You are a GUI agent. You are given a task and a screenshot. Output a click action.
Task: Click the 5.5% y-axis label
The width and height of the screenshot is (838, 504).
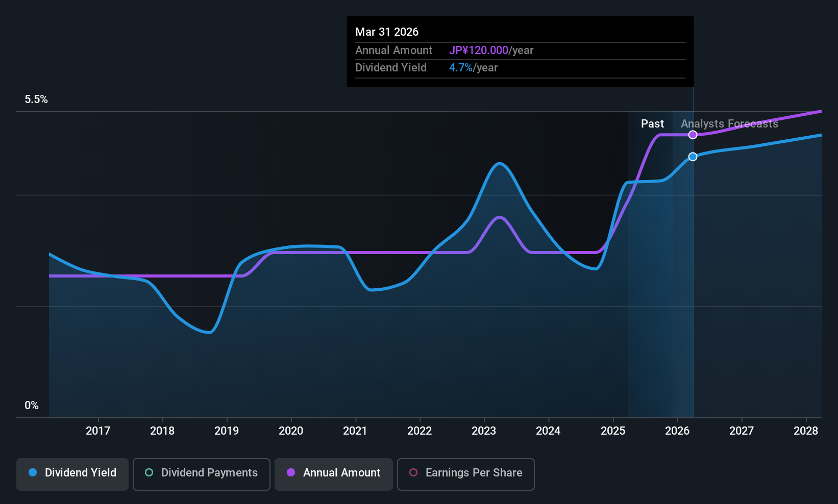coord(36,99)
